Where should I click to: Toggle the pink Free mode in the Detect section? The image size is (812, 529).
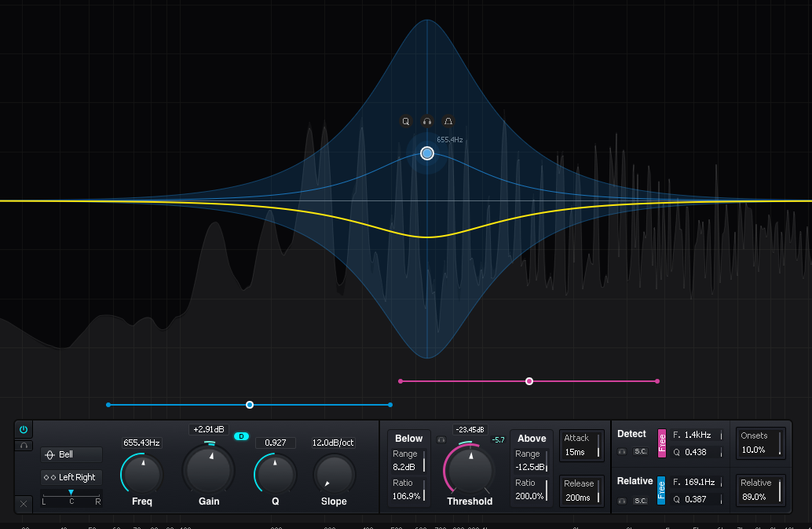pyautogui.click(x=662, y=443)
